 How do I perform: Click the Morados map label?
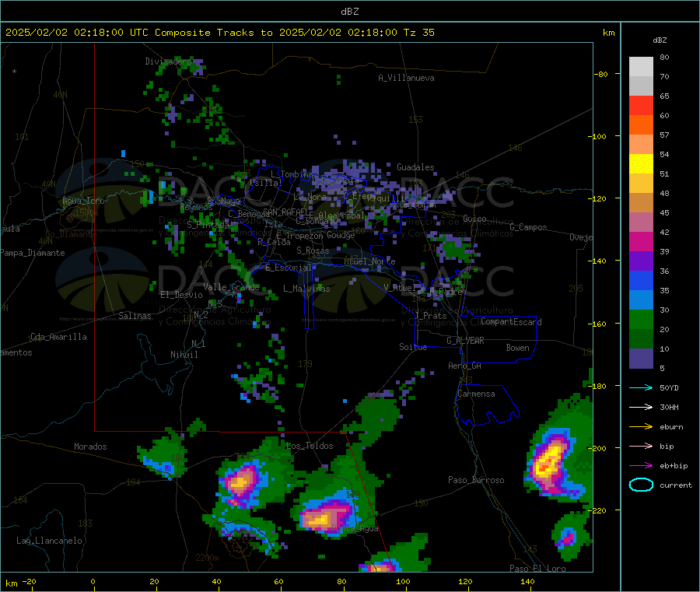(90, 447)
